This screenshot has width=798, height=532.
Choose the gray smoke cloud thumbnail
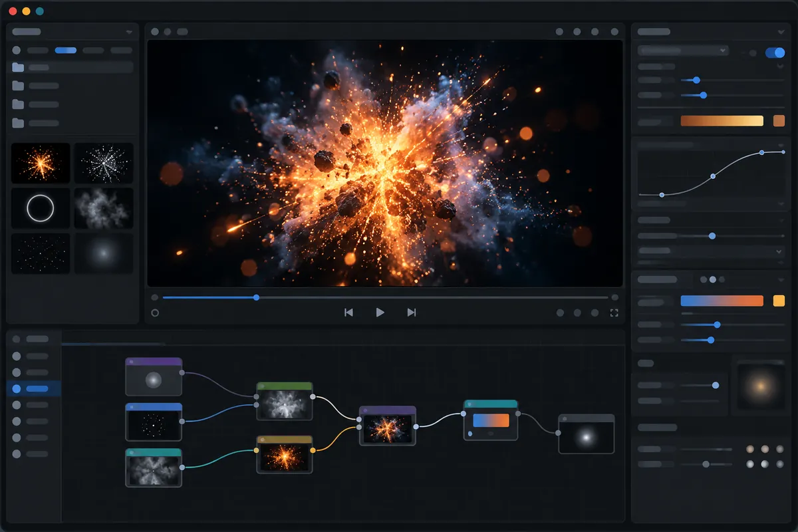click(x=103, y=208)
